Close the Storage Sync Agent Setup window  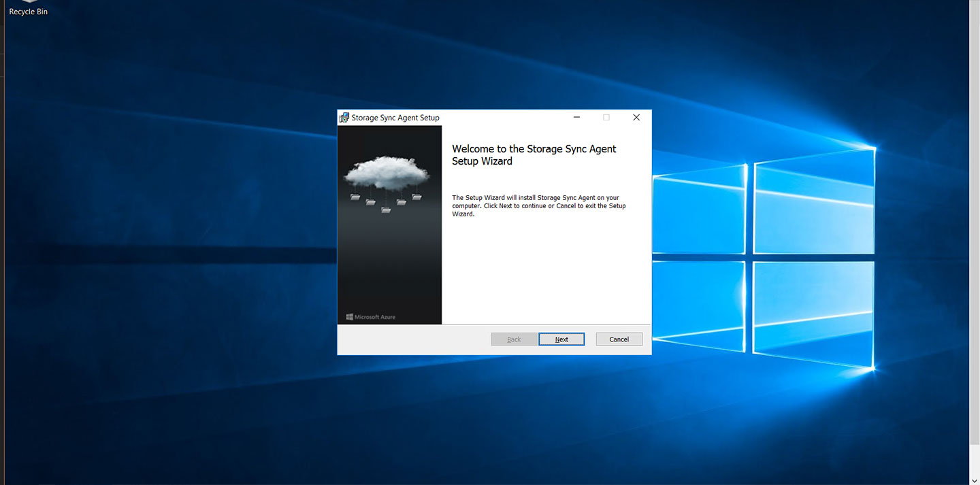[x=636, y=118]
